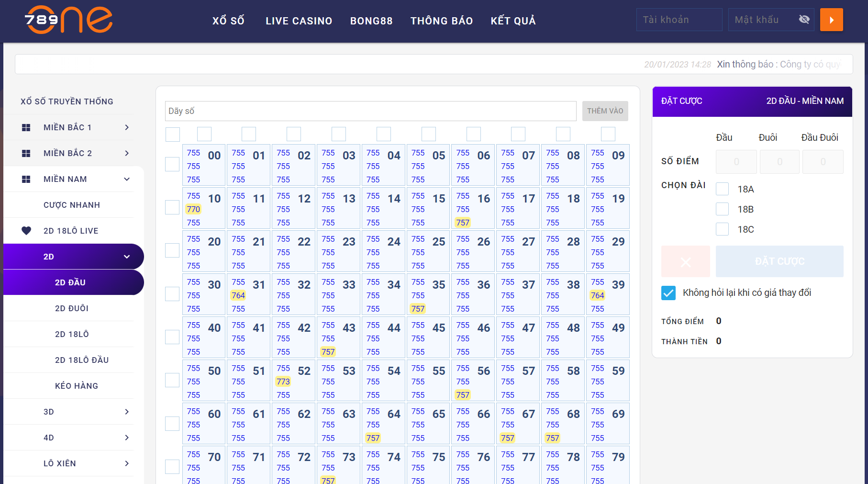
Task: Select Cược Nhanh in sidebar
Action: [x=72, y=205]
